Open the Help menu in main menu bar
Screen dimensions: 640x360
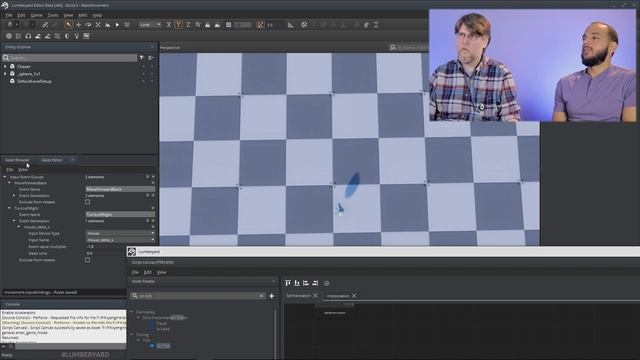pyautogui.click(x=97, y=15)
